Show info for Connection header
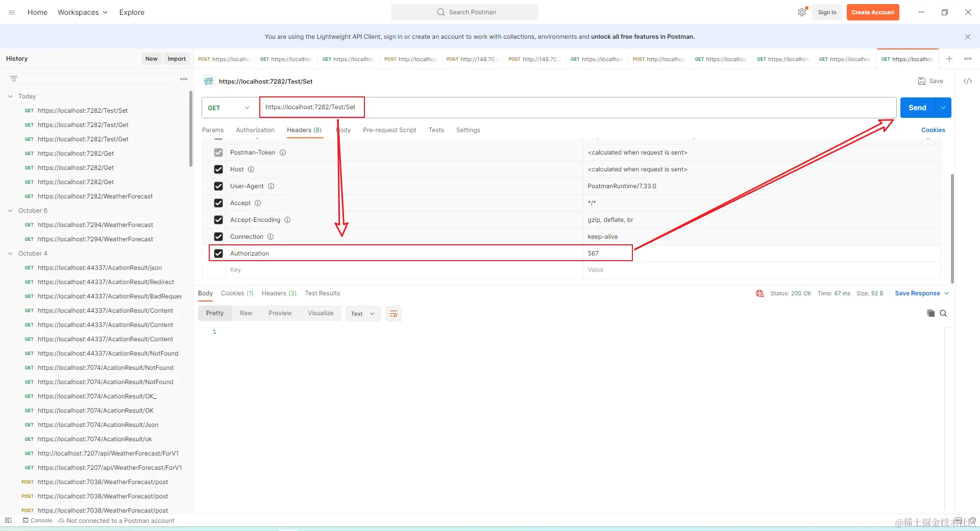 [271, 237]
